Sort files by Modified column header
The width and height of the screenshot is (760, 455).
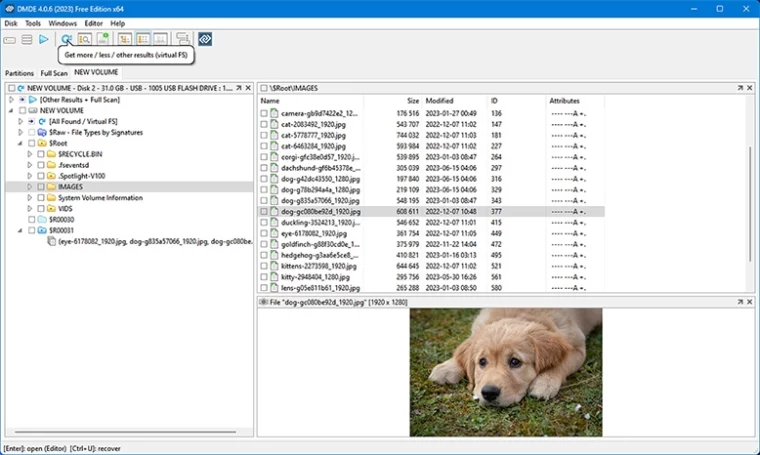pos(439,101)
